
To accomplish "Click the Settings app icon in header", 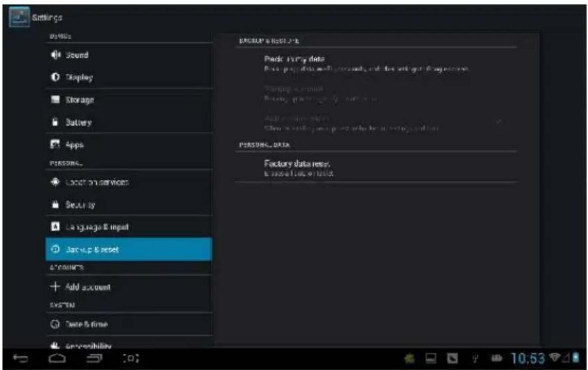I will coord(20,17).
